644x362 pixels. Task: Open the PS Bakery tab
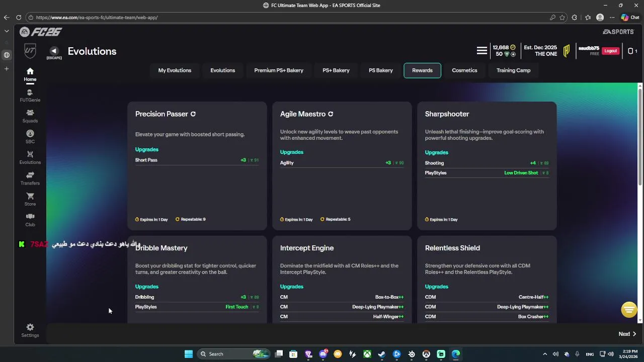tap(381, 70)
